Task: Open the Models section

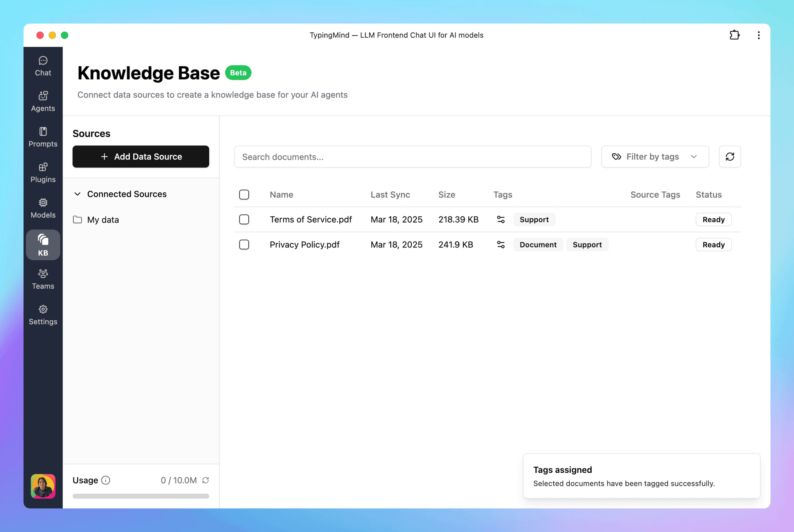Action: [43, 208]
